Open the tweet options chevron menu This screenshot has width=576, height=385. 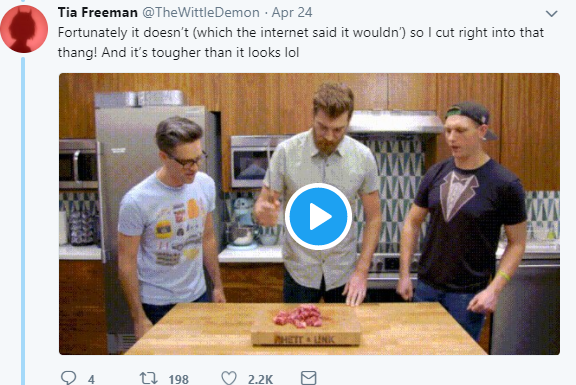[551, 14]
